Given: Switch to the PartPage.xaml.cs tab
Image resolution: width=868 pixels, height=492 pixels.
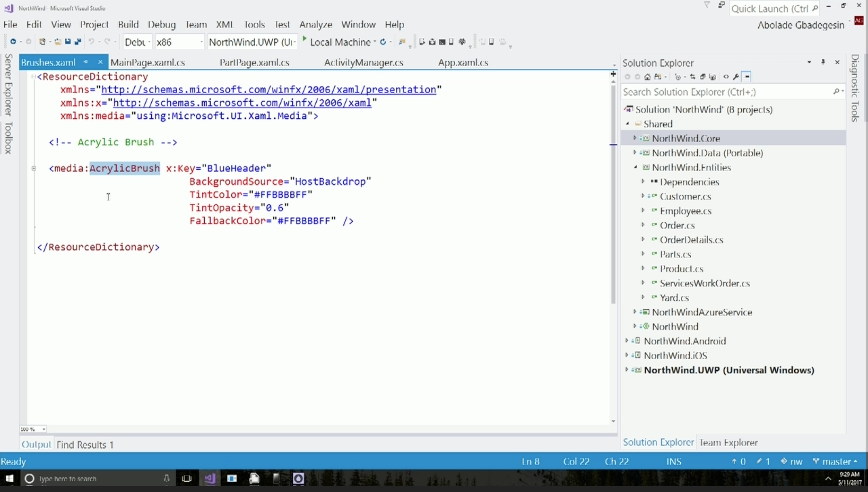Looking at the screenshot, I should pos(254,63).
